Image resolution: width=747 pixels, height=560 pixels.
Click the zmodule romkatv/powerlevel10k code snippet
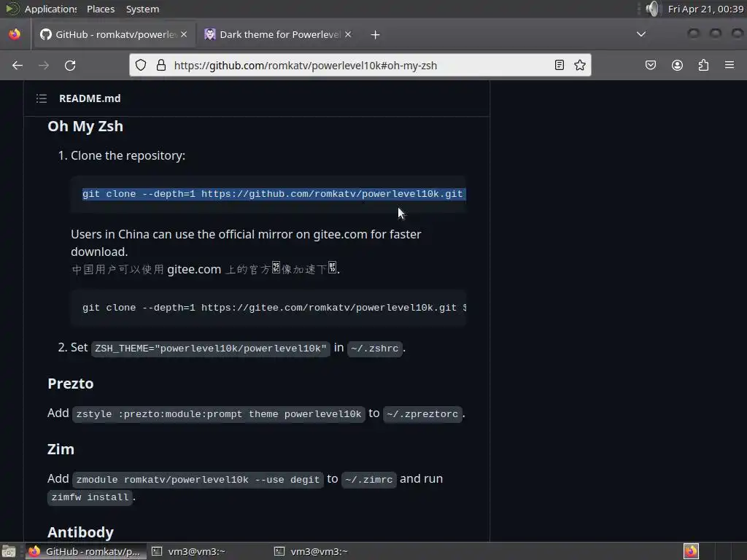[198, 480]
